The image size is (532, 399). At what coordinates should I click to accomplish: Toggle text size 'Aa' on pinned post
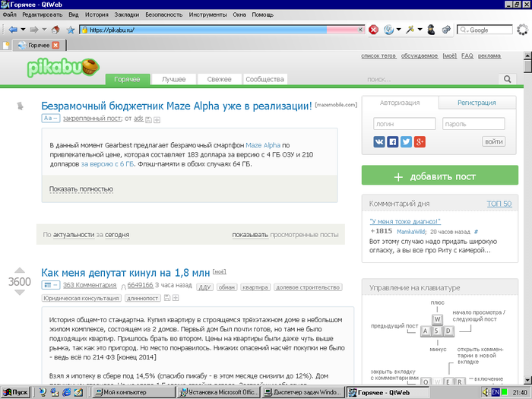(x=50, y=119)
